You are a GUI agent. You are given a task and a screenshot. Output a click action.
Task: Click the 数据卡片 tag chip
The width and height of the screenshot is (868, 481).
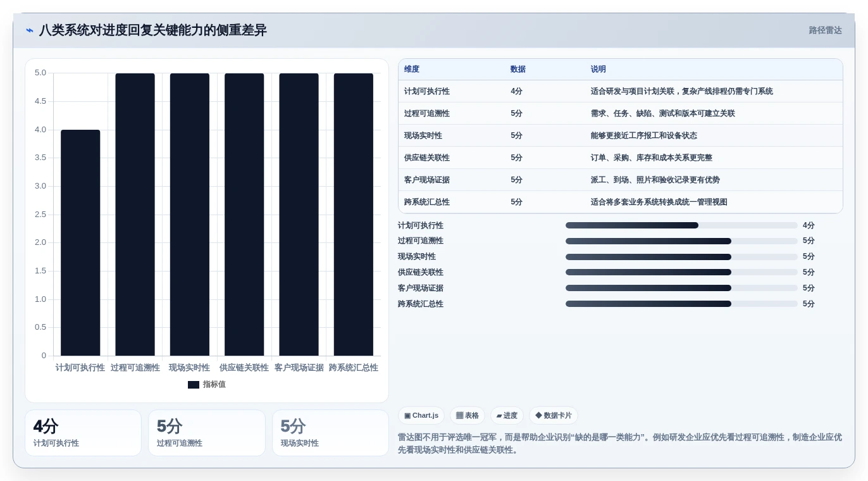[554, 416]
